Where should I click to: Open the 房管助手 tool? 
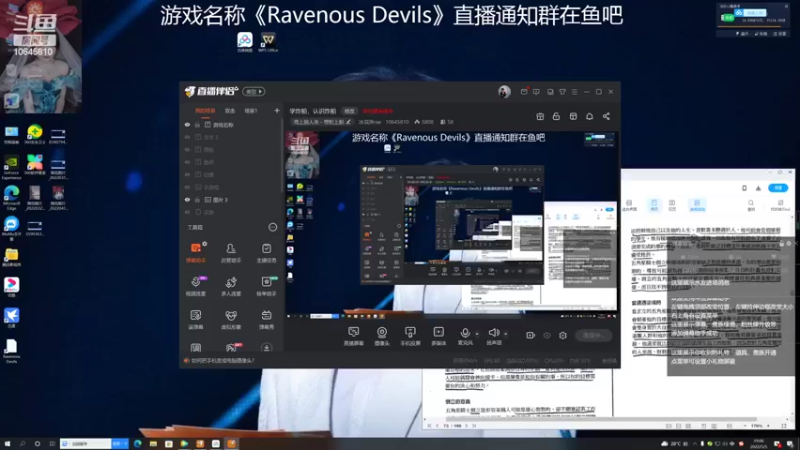point(231,252)
